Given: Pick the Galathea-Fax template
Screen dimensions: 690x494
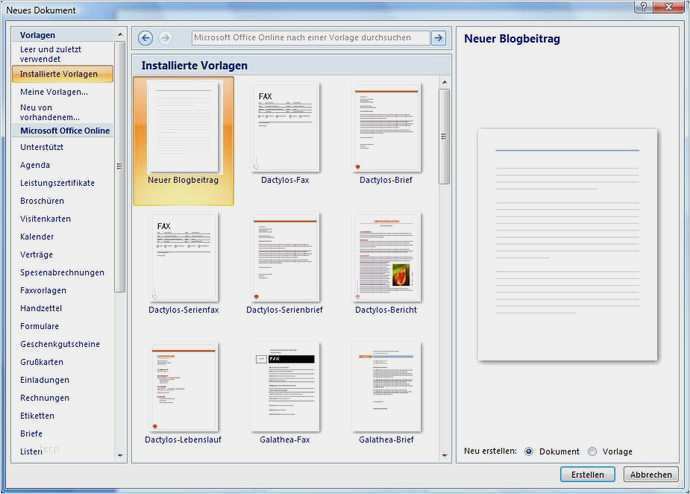Looking at the screenshot, I should tap(285, 393).
